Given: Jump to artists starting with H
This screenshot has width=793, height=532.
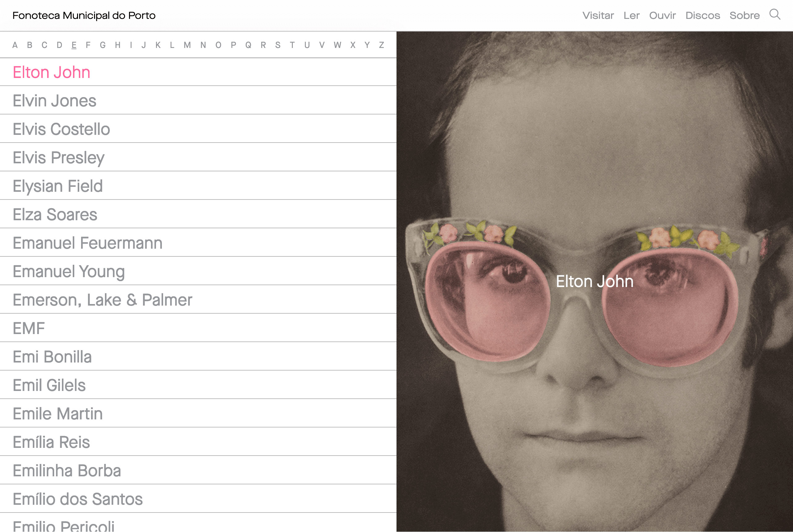Looking at the screenshot, I should [x=118, y=45].
